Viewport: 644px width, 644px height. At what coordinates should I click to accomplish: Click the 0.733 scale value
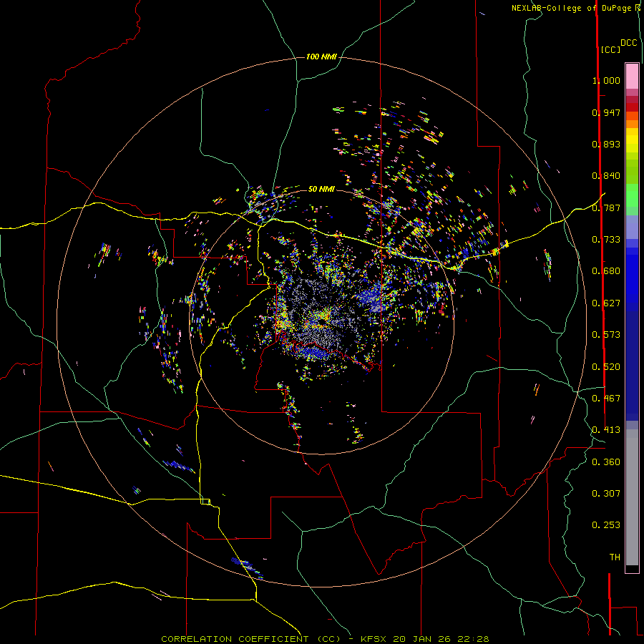pyautogui.click(x=606, y=240)
